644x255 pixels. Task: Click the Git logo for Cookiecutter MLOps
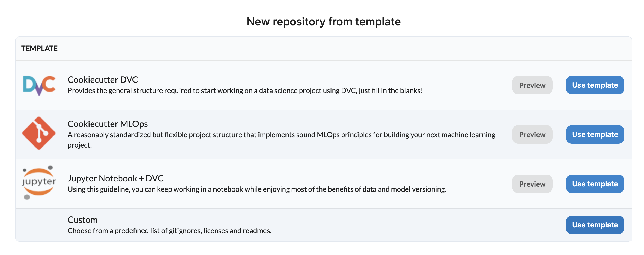[39, 133]
